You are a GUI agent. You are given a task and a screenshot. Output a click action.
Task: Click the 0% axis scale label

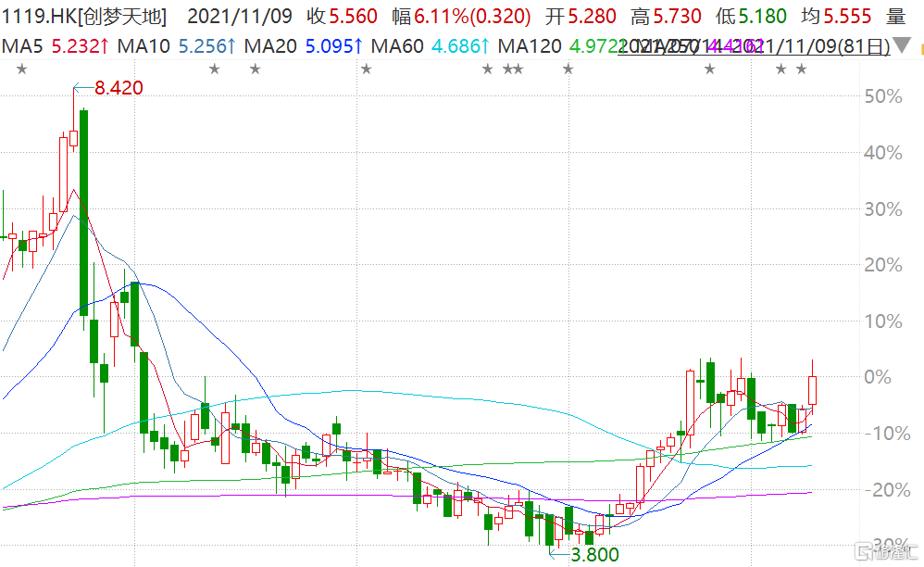[x=878, y=377]
